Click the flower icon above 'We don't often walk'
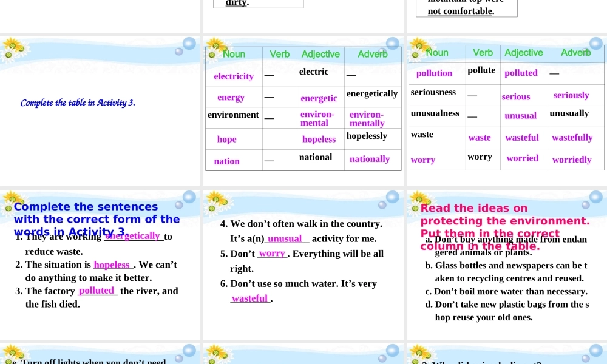Screen dimensions: 607x364 click(x=216, y=201)
